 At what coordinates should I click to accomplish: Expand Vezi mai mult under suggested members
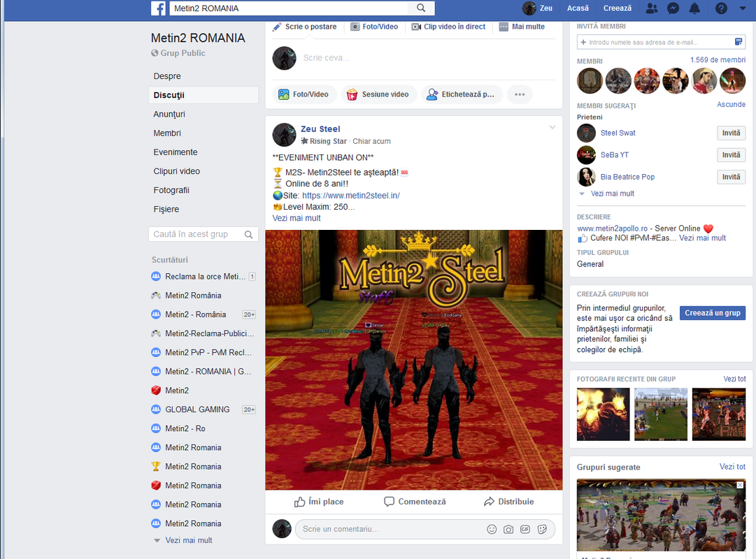(613, 194)
